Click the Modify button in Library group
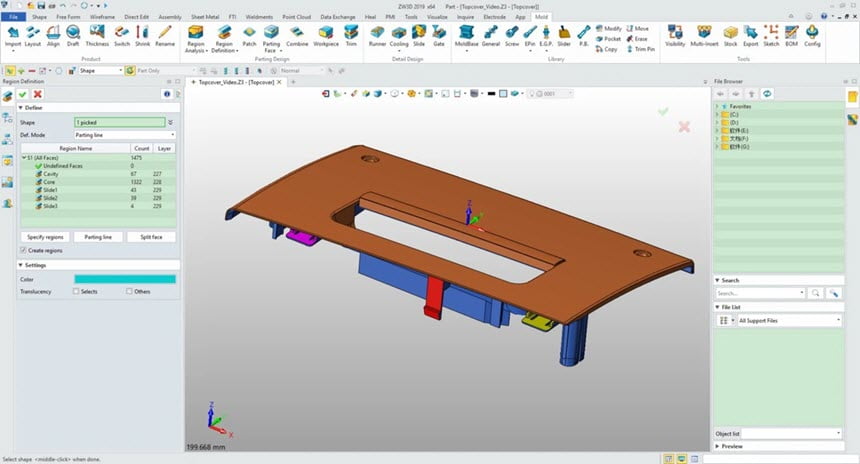This screenshot has height=464, width=860. coord(608,29)
